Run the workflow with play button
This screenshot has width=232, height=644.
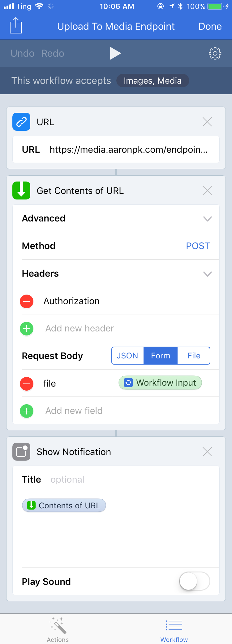tap(115, 53)
